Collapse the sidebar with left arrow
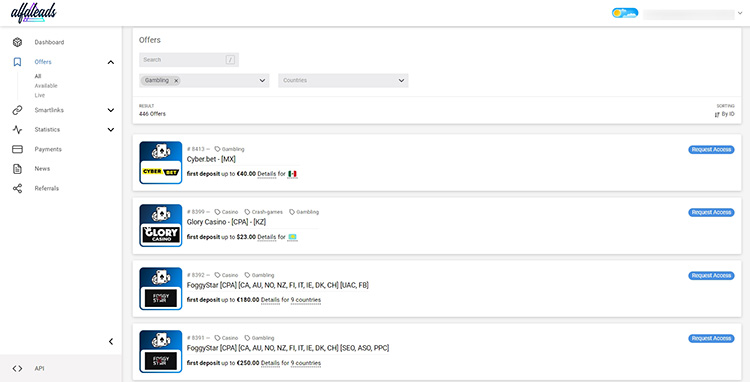750x382 pixels. click(x=111, y=341)
